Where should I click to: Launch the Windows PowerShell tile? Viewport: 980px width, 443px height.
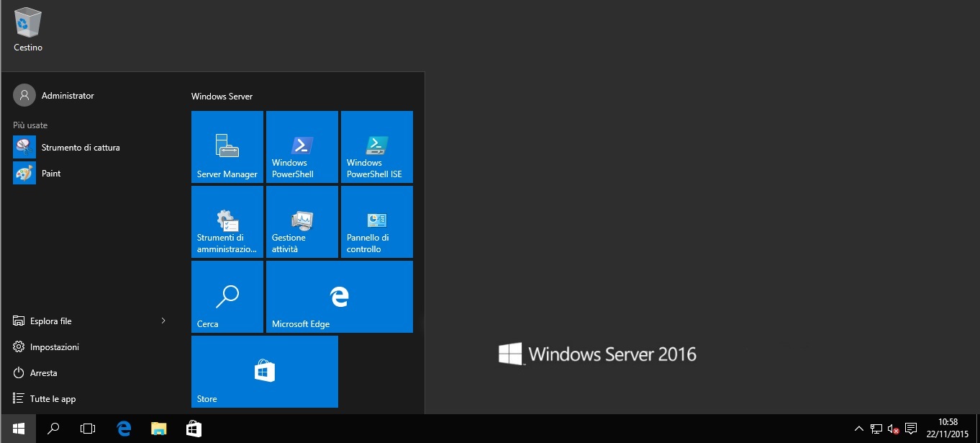(x=302, y=147)
